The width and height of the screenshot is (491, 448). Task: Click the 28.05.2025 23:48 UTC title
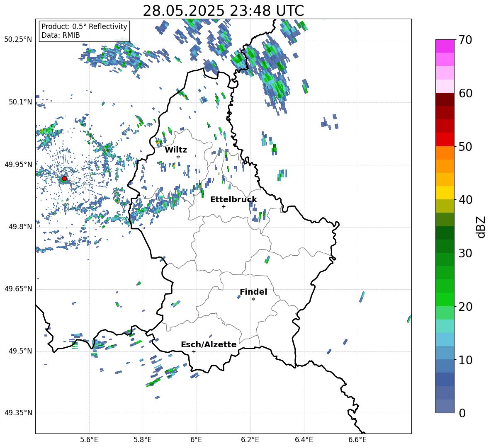[224, 11]
